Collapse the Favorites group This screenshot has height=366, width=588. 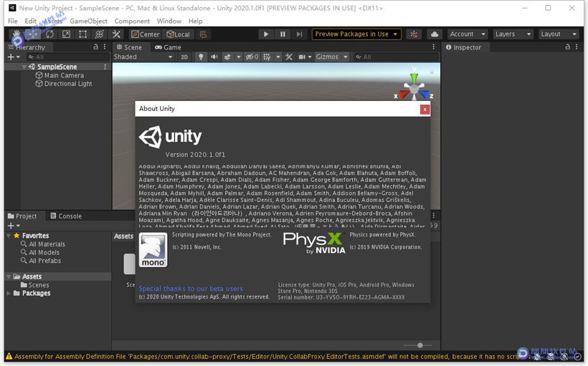point(9,236)
